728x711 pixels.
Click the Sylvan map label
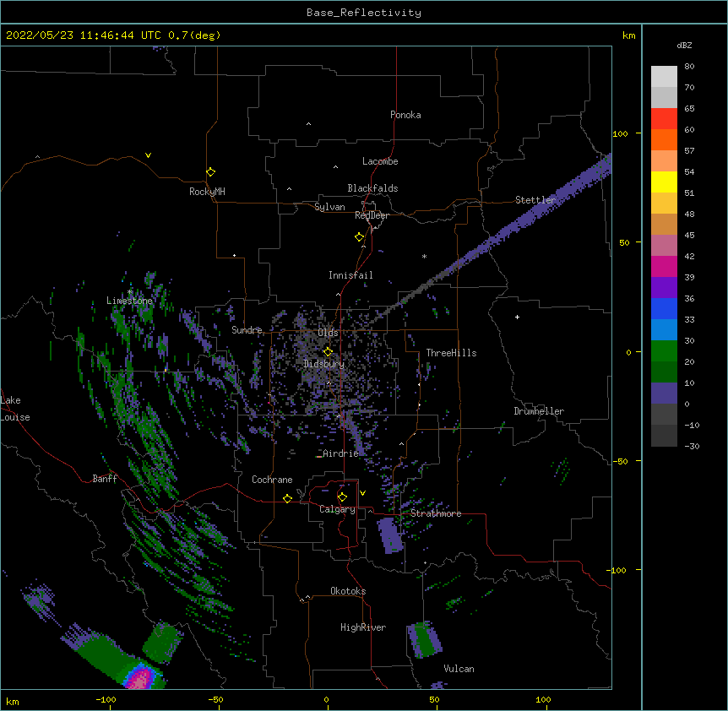point(329,207)
